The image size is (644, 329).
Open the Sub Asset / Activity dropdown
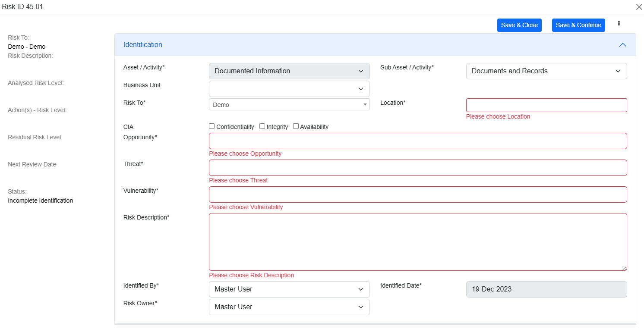tap(546, 71)
